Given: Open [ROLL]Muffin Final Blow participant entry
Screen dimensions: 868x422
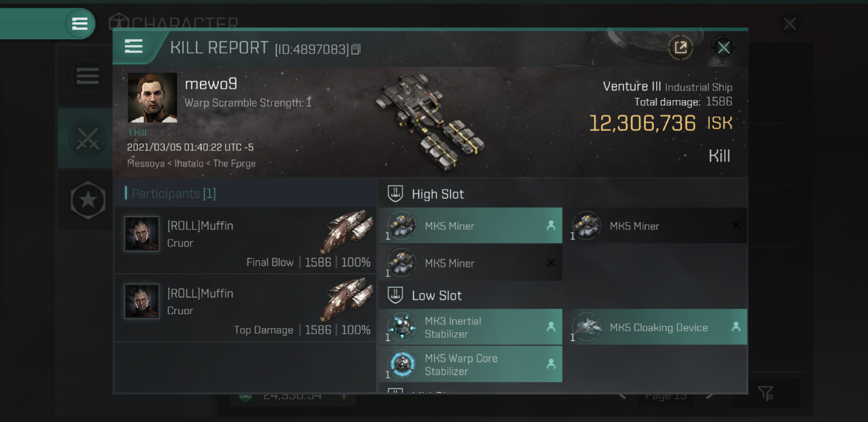Looking at the screenshot, I should tap(245, 240).
